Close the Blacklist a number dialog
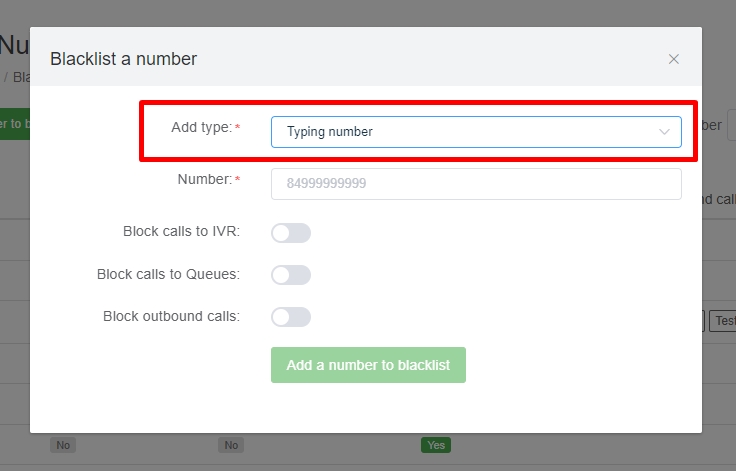Image resolution: width=736 pixels, height=471 pixels. [x=673, y=59]
